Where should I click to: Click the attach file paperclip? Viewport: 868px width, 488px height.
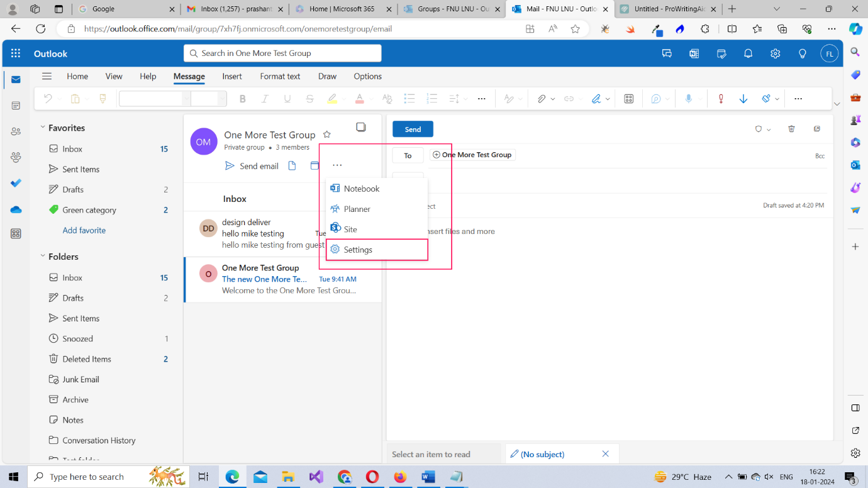coord(541,99)
